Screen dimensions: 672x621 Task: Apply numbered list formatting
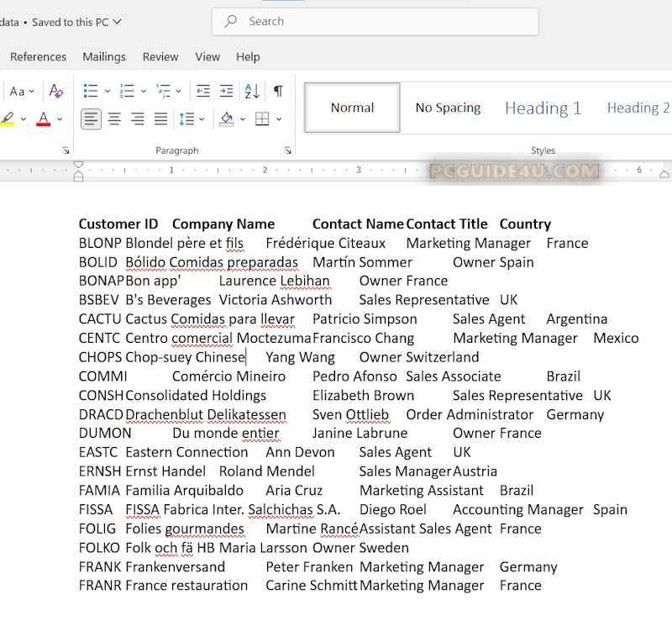pos(127,91)
